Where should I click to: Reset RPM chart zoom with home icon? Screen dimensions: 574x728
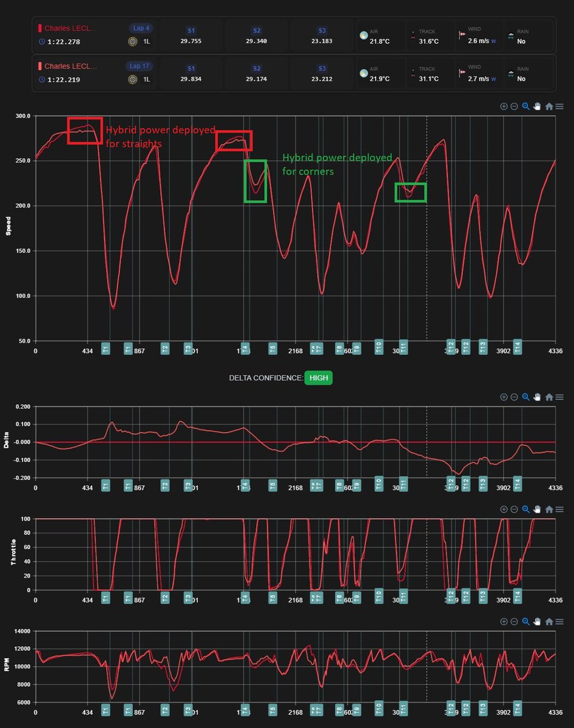click(549, 622)
